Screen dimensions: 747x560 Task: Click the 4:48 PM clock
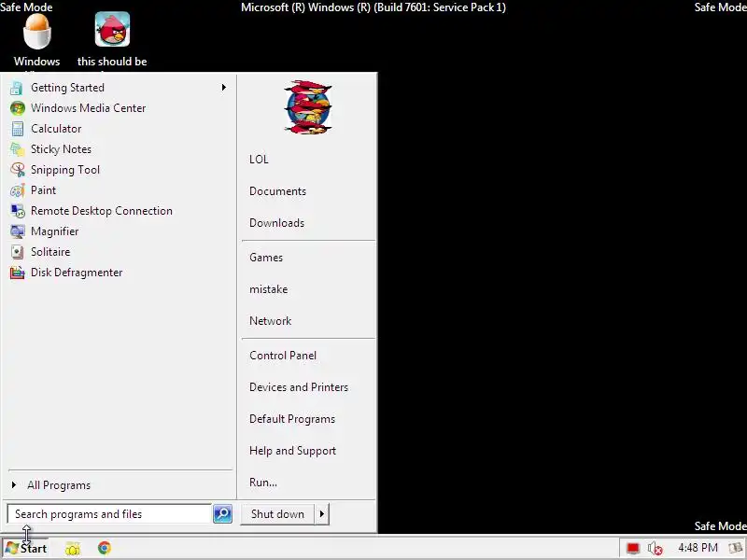pos(698,548)
